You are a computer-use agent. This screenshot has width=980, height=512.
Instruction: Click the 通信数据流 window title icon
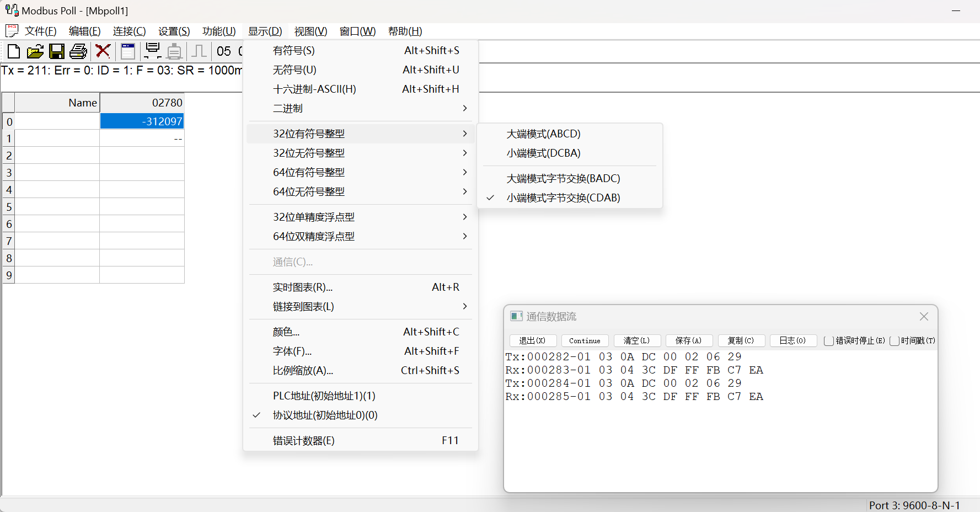point(516,316)
